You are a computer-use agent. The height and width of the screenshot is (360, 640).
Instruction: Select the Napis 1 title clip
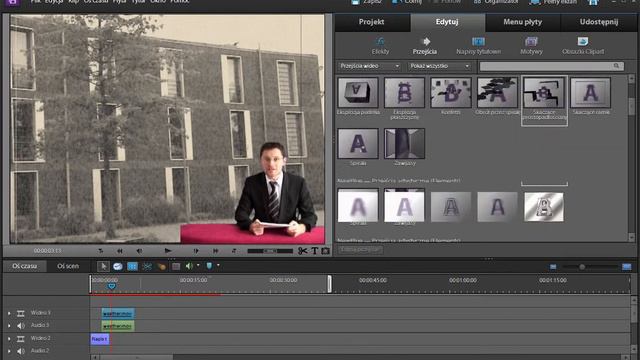tap(100, 339)
